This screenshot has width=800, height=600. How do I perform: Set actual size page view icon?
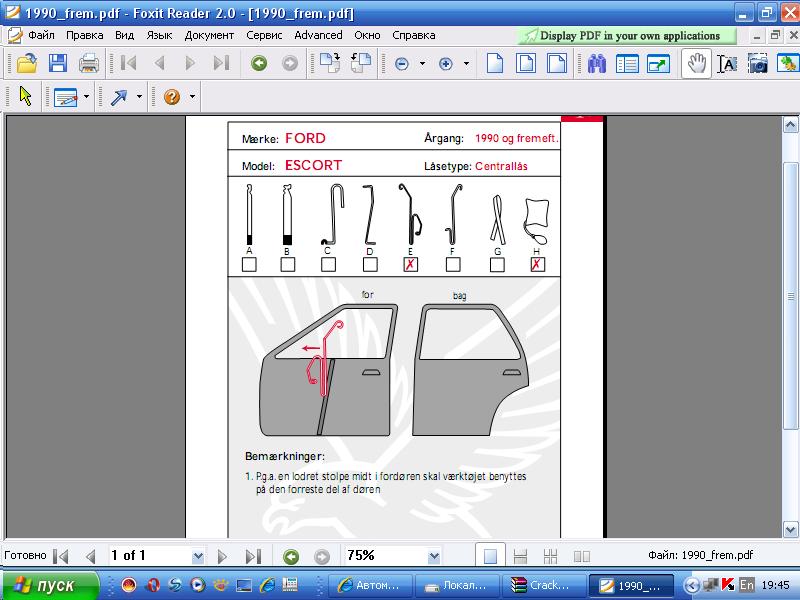[495, 64]
